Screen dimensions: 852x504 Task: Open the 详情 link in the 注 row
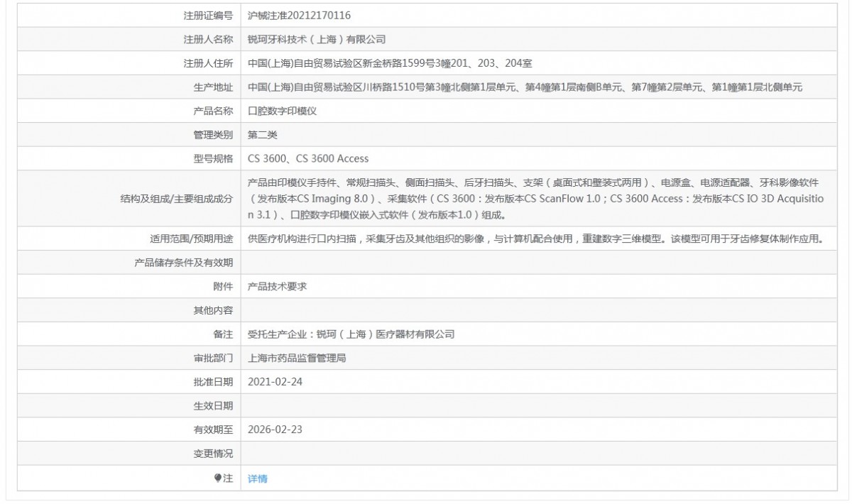tap(258, 478)
